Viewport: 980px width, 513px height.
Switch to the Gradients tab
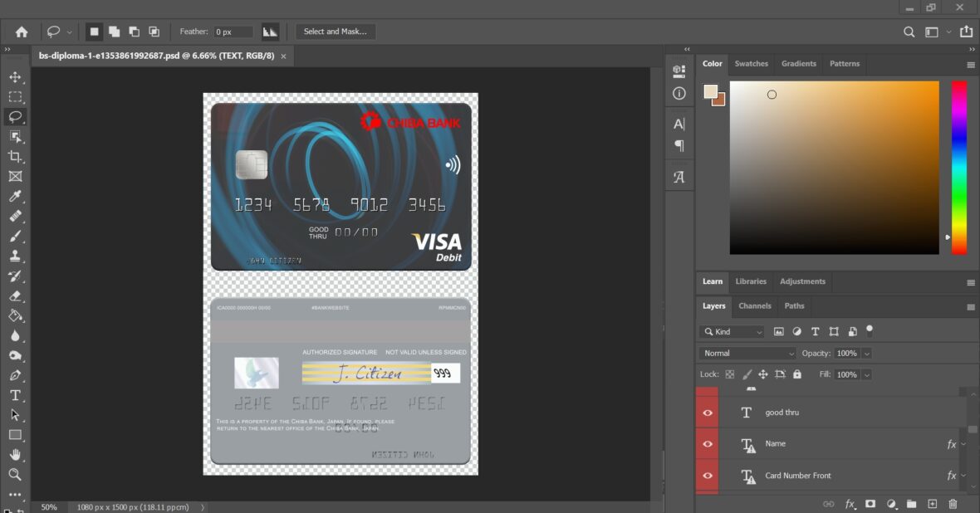799,64
